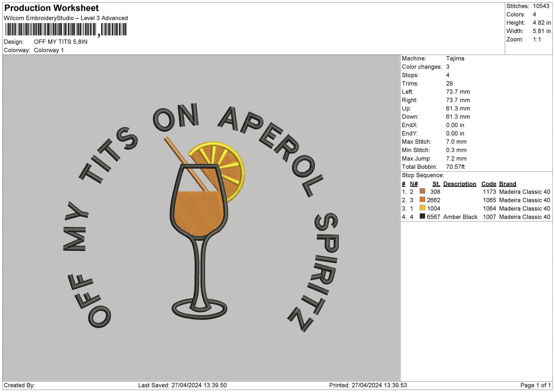The width and height of the screenshot is (555, 392).
Task: Click the 'Color changes:' label
Action: coord(422,67)
